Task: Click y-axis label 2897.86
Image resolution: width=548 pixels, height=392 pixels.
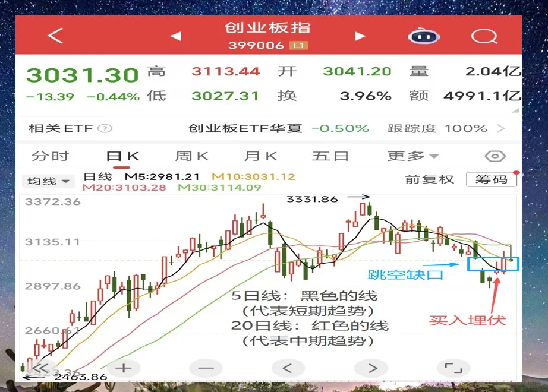Action: 52,286
